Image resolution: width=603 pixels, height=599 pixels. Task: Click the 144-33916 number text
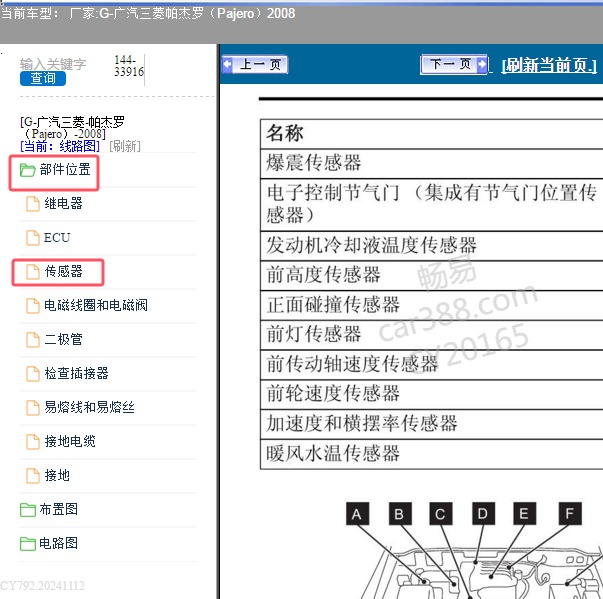click(x=129, y=66)
